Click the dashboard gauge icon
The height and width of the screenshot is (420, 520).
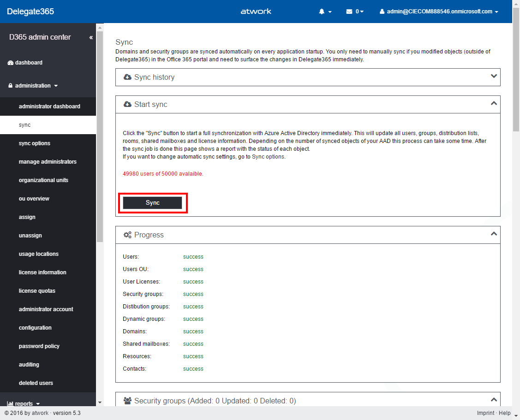(11, 63)
